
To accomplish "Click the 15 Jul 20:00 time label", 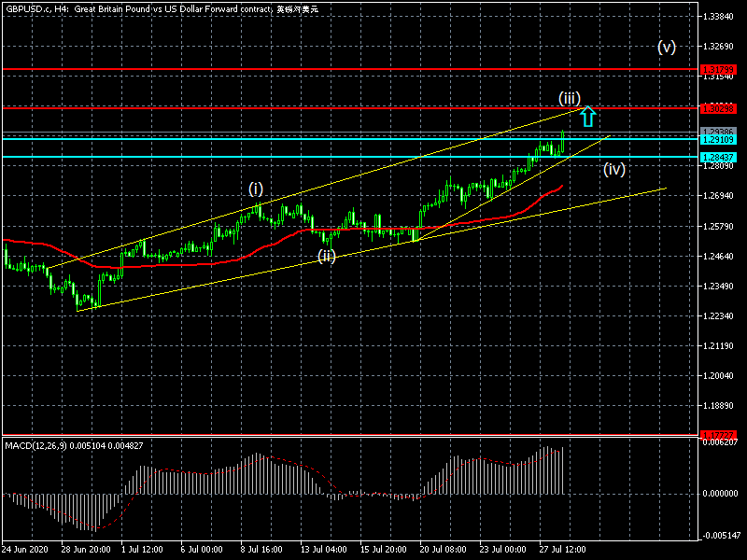I will coord(384,549).
